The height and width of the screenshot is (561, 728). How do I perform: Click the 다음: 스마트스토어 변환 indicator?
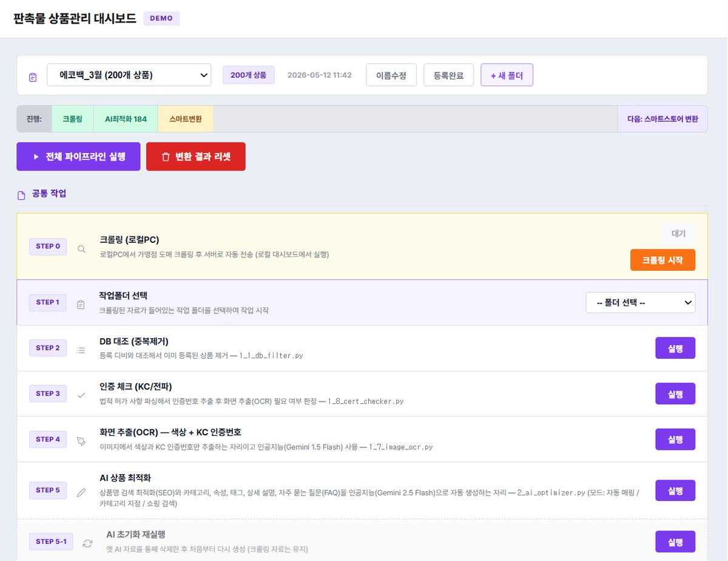click(x=662, y=119)
